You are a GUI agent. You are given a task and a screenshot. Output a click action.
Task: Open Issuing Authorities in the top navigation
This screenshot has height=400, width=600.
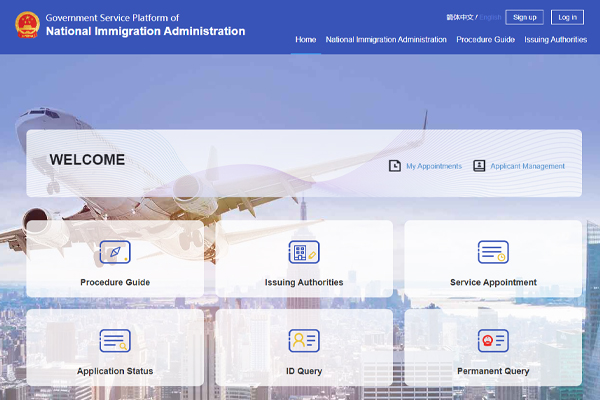pyautogui.click(x=555, y=39)
